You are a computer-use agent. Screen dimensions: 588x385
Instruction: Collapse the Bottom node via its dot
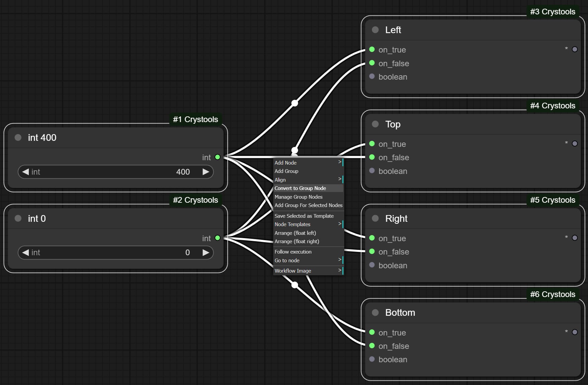pos(375,312)
